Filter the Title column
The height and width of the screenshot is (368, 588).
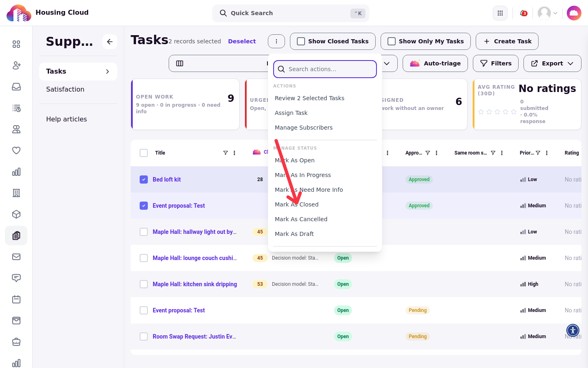[225, 153]
